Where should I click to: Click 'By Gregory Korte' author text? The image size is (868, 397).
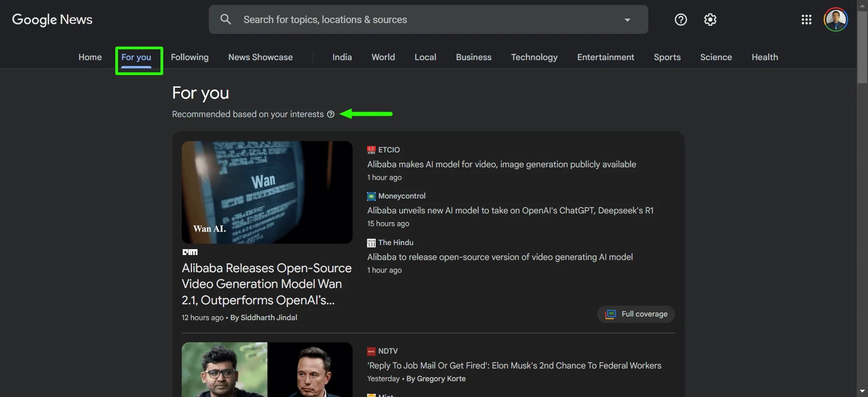[436, 379]
